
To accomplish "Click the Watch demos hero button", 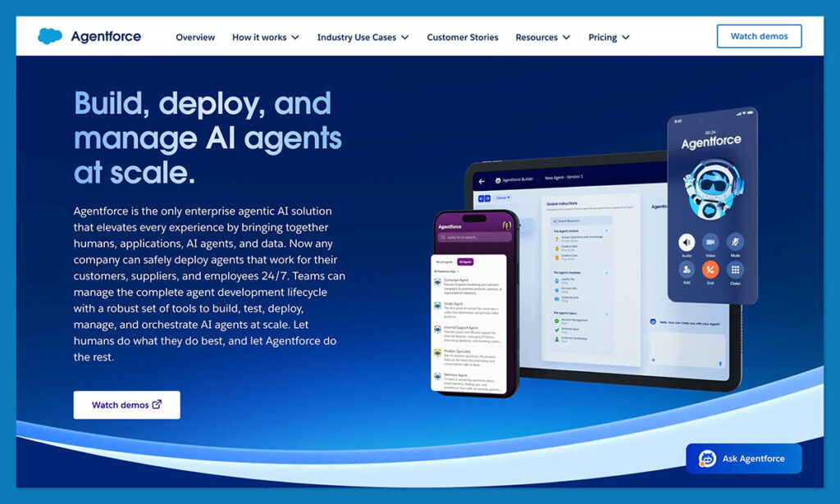I will point(126,404).
